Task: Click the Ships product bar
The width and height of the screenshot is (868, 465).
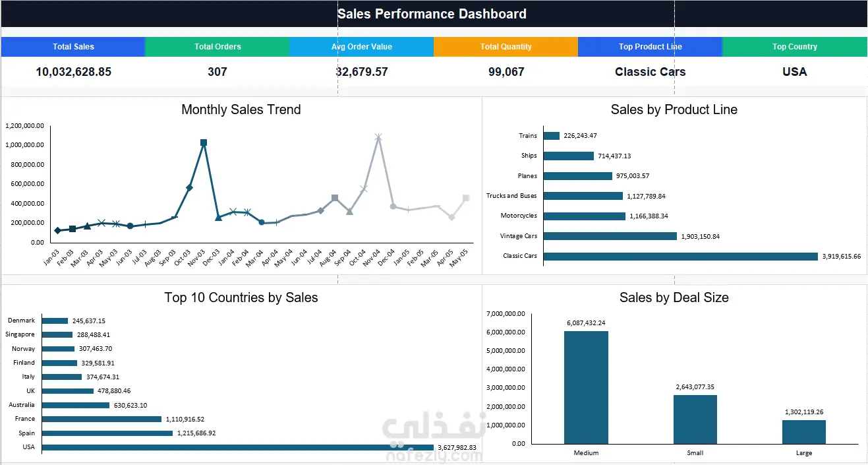Action: point(569,156)
